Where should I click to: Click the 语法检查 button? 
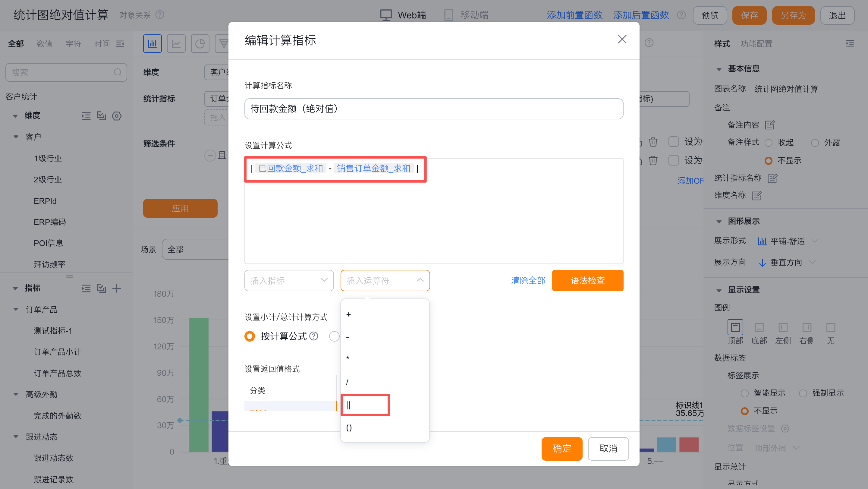point(587,280)
